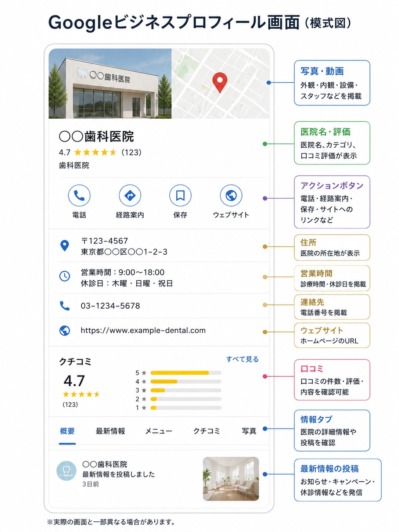This screenshot has height=532, width=399.
Task: Click the 写真・動画 callout box
Action: coord(332,83)
